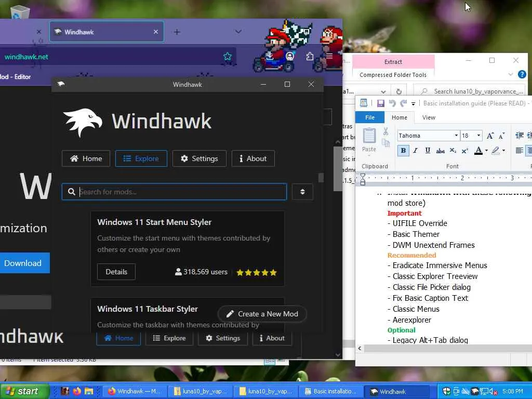Viewport: 532px width, 399px height.
Task: Open the About tab in Windhawk
Action: coord(253,158)
